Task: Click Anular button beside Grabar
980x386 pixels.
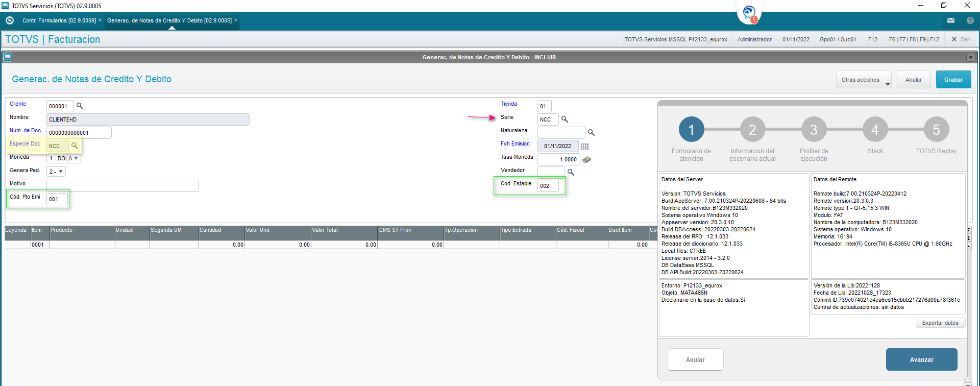Action: pos(914,80)
